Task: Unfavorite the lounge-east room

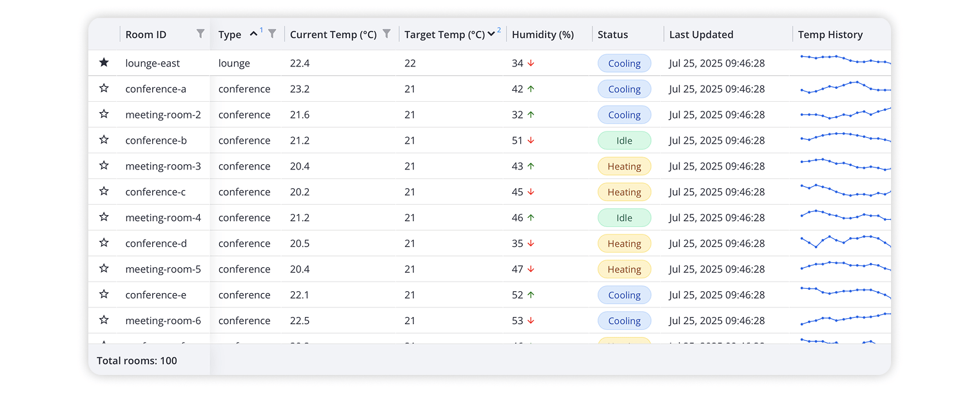Action: click(x=104, y=62)
